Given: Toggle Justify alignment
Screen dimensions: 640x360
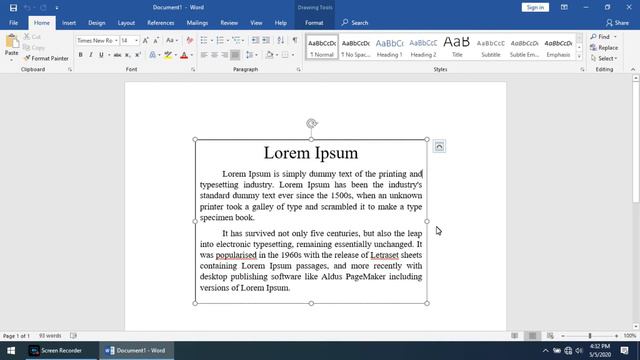Looking at the screenshot, I should click(235, 55).
